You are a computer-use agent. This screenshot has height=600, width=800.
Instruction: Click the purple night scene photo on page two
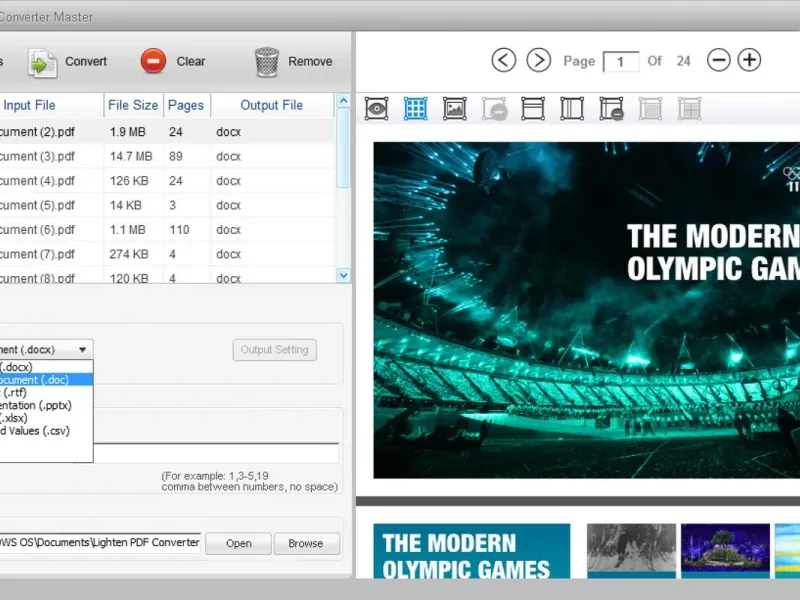[x=726, y=548]
